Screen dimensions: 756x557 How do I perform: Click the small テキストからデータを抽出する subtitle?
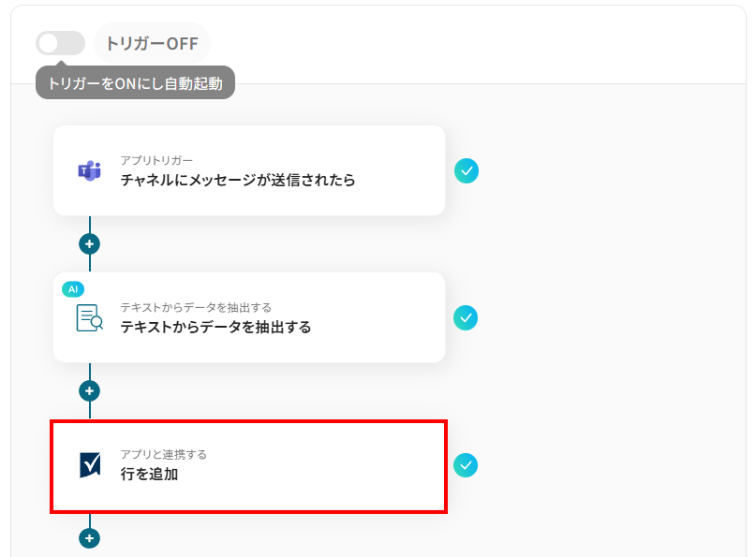[196, 307]
